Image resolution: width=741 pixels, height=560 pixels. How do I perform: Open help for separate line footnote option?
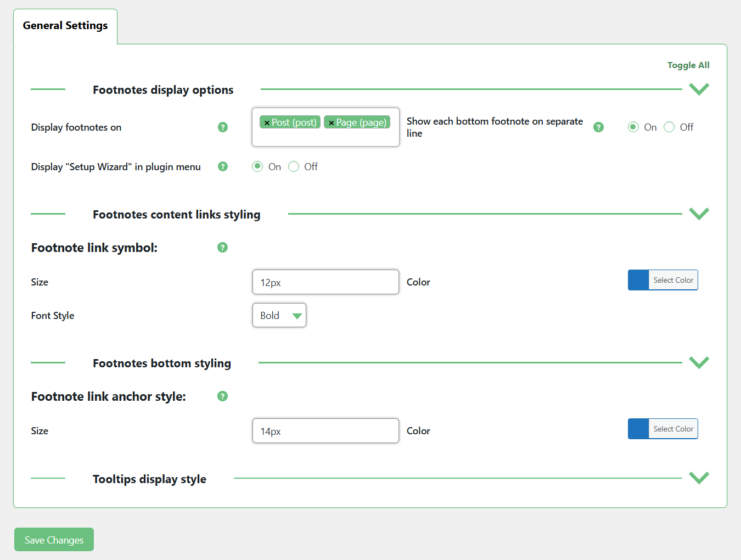[599, 127]
